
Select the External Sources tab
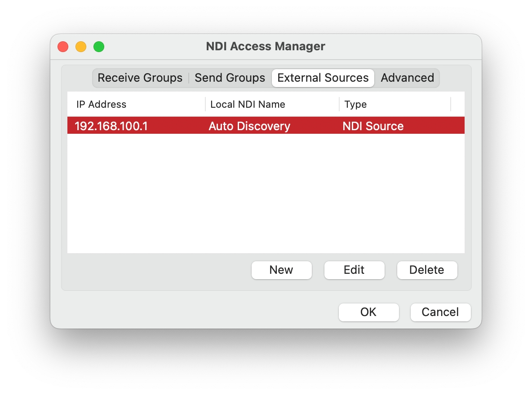tap(323, 78)
